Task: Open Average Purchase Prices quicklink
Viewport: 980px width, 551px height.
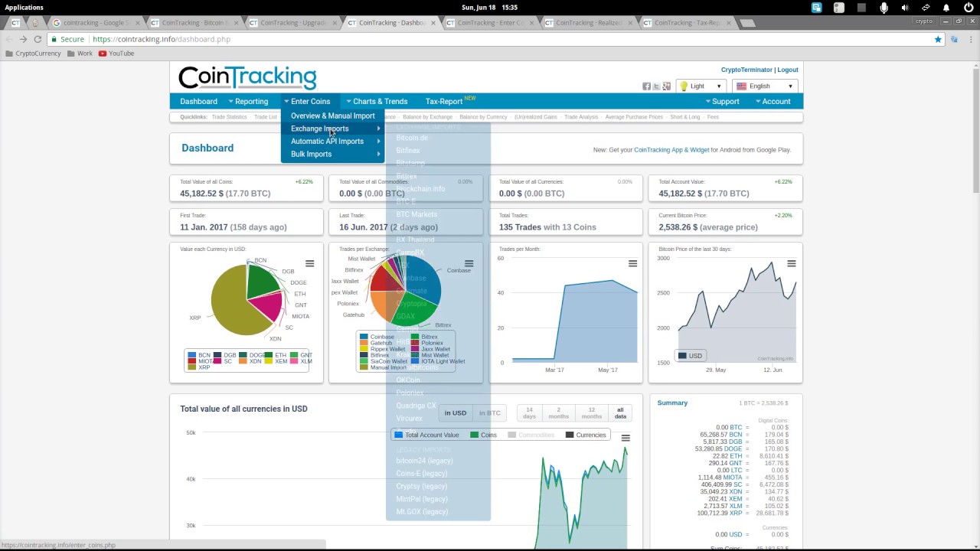Action: tap(634, 117)
